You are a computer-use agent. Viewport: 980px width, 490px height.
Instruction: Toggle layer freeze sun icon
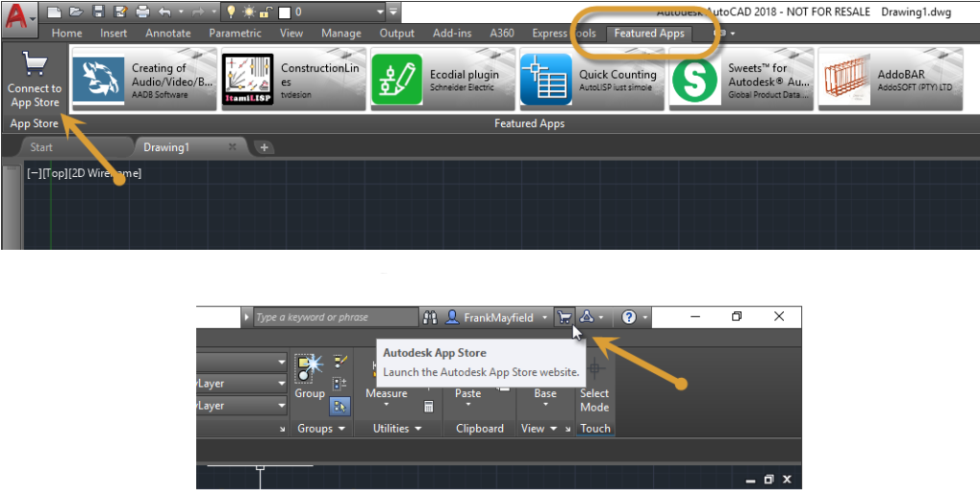pos(249,11)
